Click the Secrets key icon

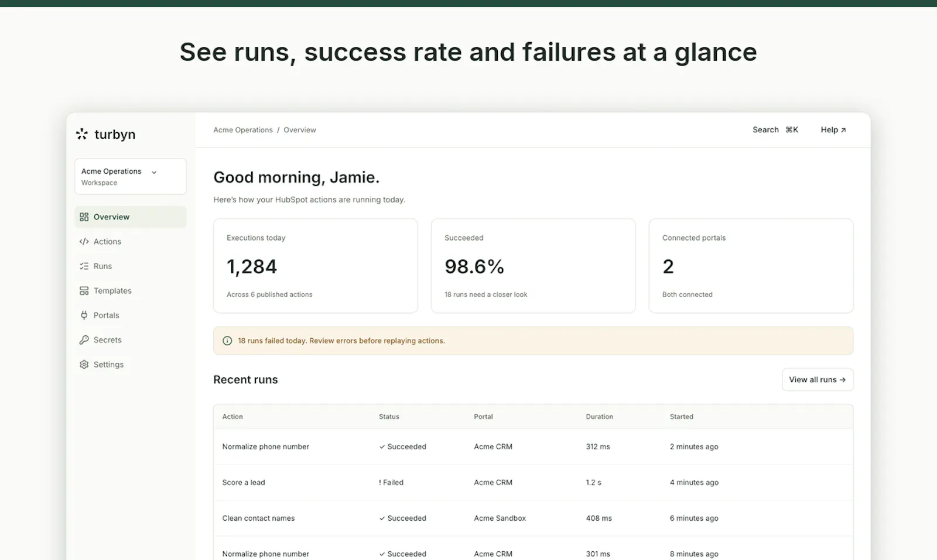(84, 340)
